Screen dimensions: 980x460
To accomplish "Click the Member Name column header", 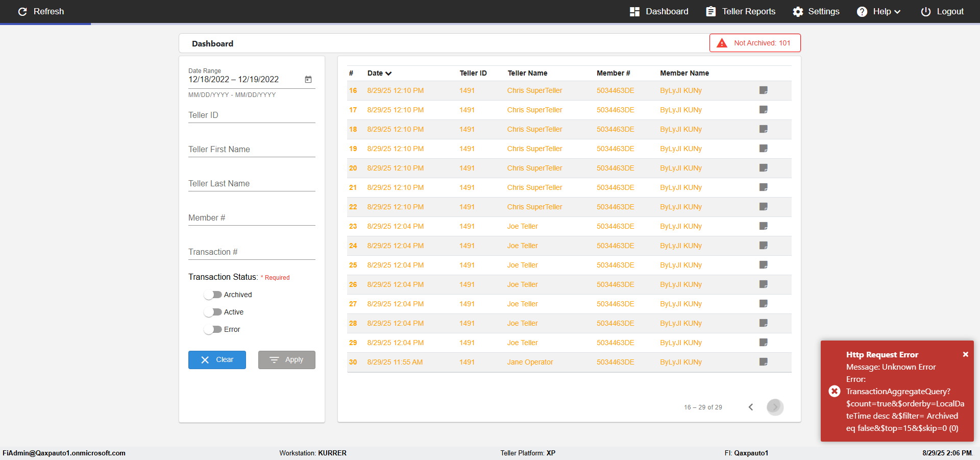I will (684, 73).
